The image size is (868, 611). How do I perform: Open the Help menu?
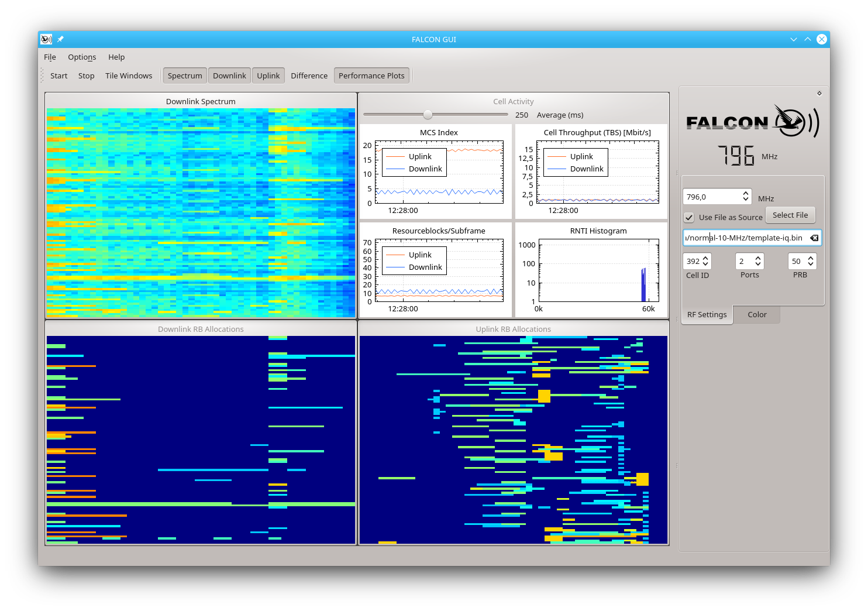[116, 57]
